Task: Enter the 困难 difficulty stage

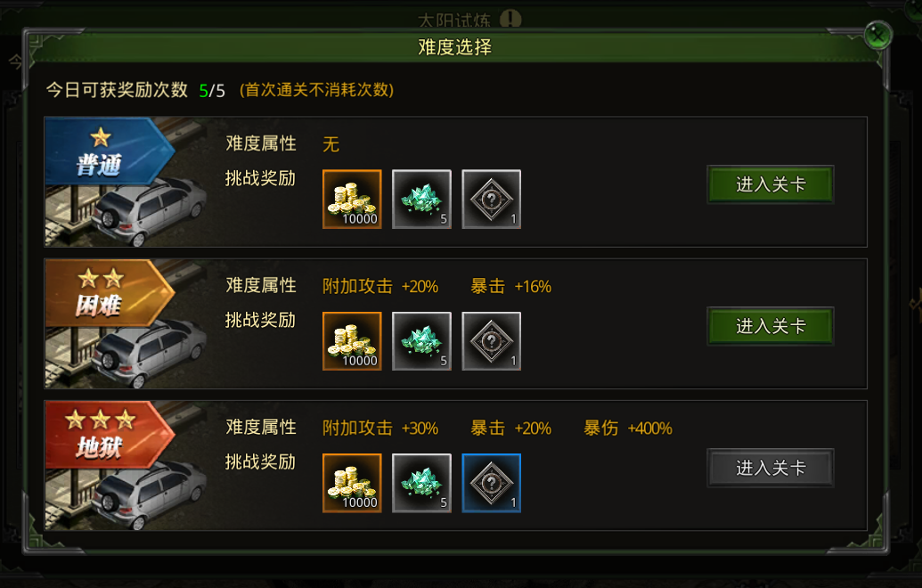Action: [771, 326]
